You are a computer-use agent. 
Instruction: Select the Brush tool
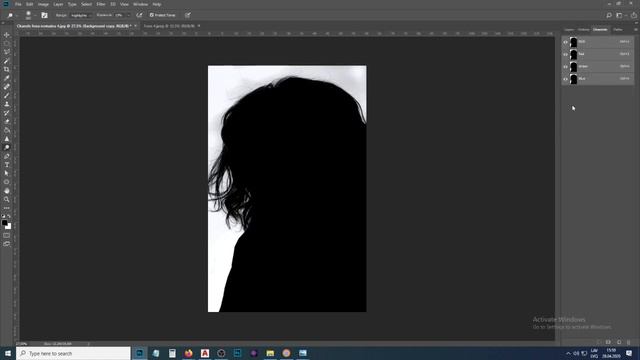[x=7, y=96]
